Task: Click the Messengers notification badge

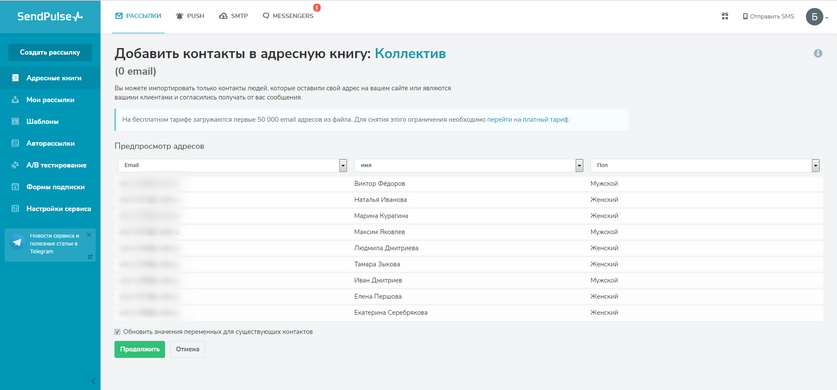Action: click(317, 7)
